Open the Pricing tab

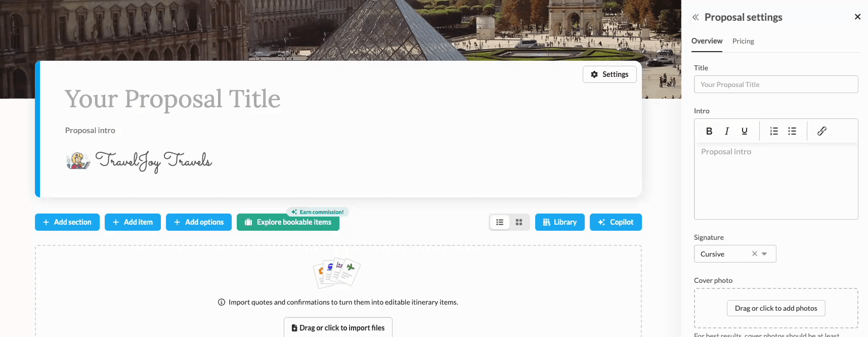[743, 41]
